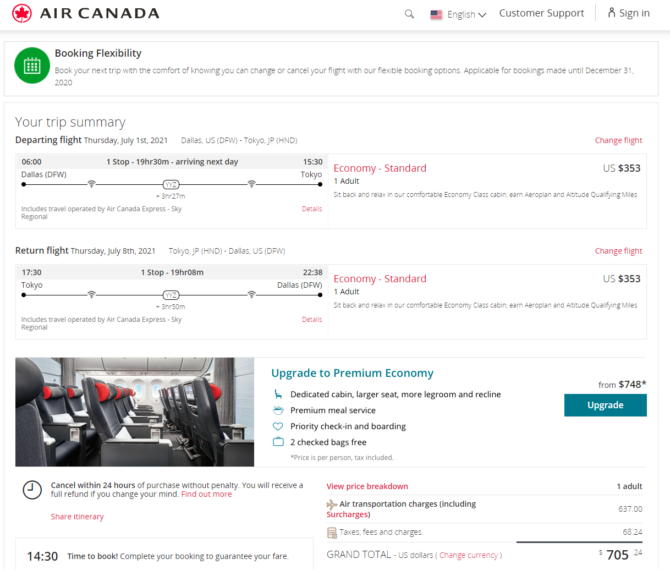Click the Surcharges link
The width and height of the screenshot is (670, 570).
348,514
